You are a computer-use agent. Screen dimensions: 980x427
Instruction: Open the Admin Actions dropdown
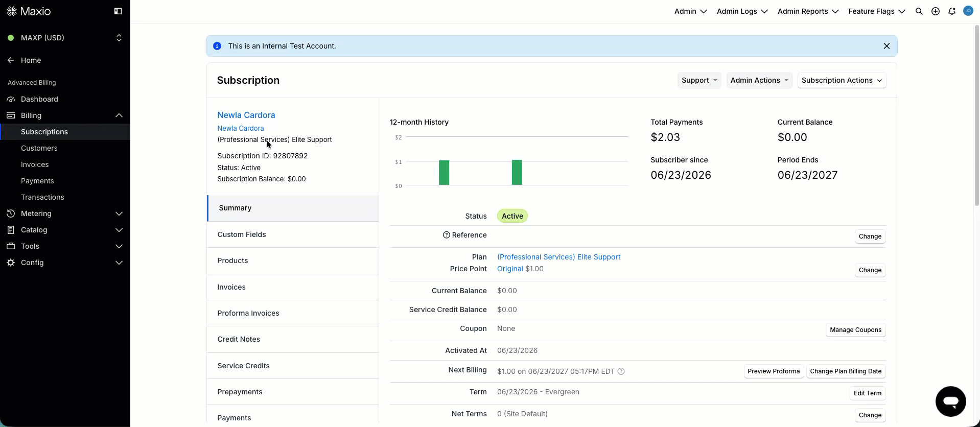(759, 80)
